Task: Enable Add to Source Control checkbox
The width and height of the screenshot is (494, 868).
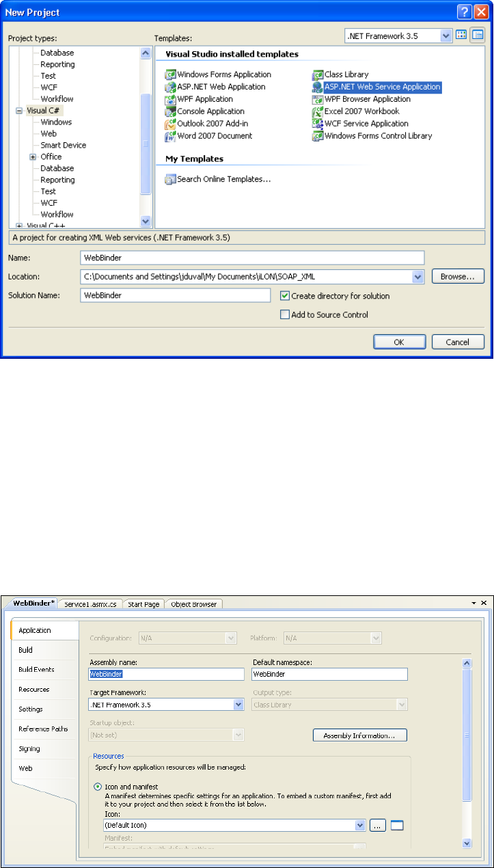Action: [x=285, y=315]
